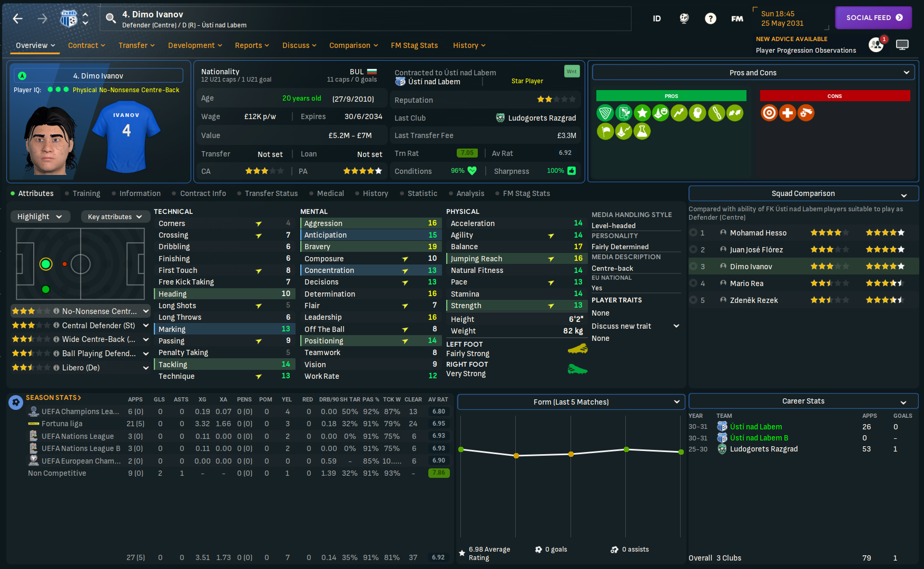Select the Statistic view radio
The image size is (924, 569).
(x=402, y=193)
